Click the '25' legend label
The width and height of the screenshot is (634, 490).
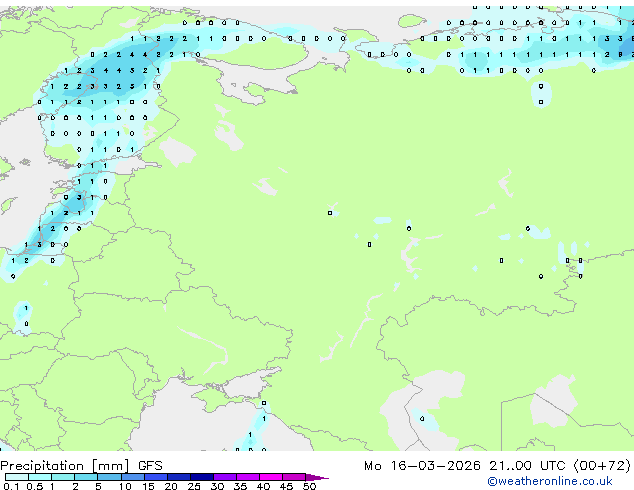click(x=194, y=486)
